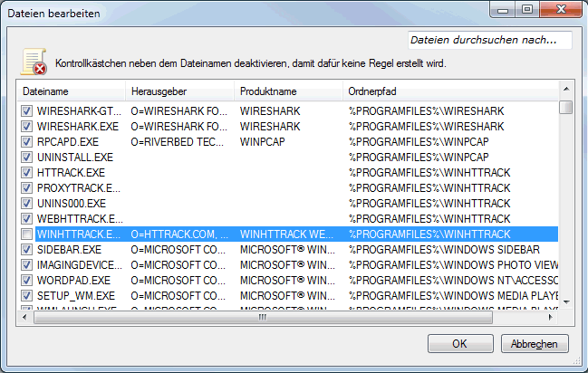
Task: Check the WINHTTRACK.E... checkbox
Action: (26, 234)
